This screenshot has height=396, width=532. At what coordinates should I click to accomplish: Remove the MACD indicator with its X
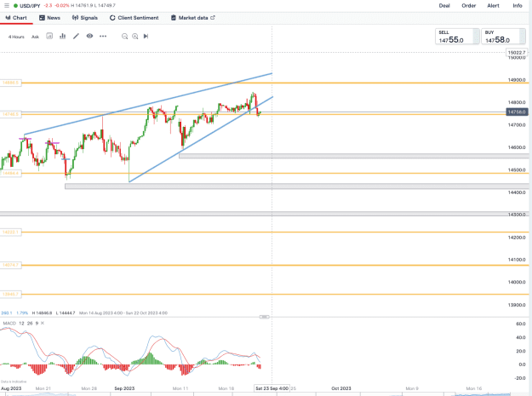(x=43, y=323)
